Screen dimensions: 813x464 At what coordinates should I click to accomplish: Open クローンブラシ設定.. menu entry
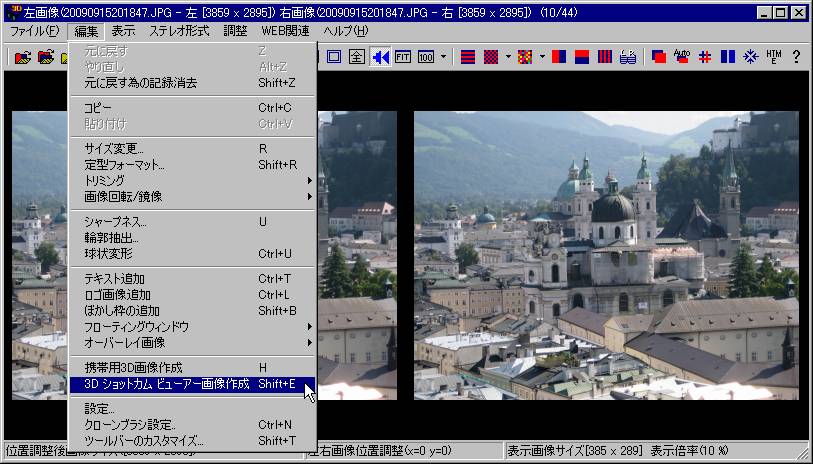(192, 425)
